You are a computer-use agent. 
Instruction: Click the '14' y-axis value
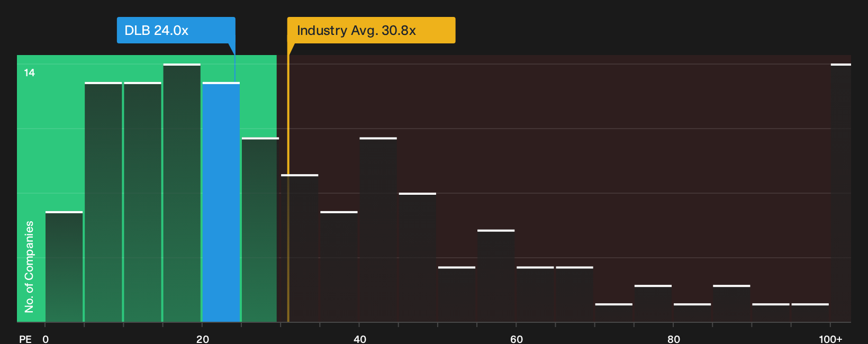pos(30,73)
